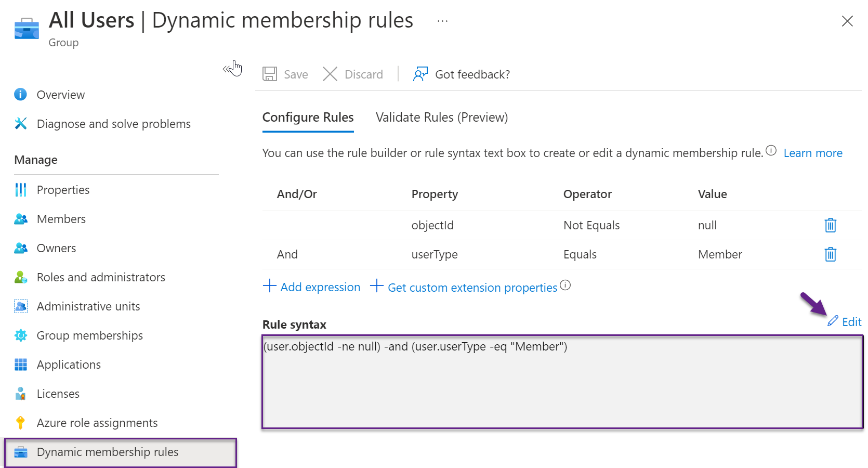Click inside the Rule syntax text box
Image resolution: width=868 pixels, height=468 pixels.
(562, 382)
